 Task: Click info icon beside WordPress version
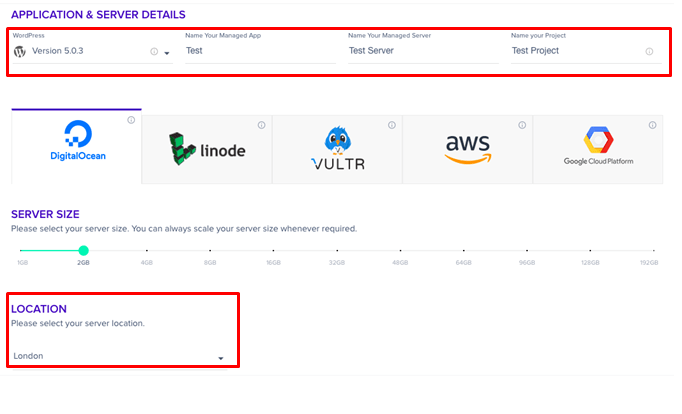click(x=154, y=51)
